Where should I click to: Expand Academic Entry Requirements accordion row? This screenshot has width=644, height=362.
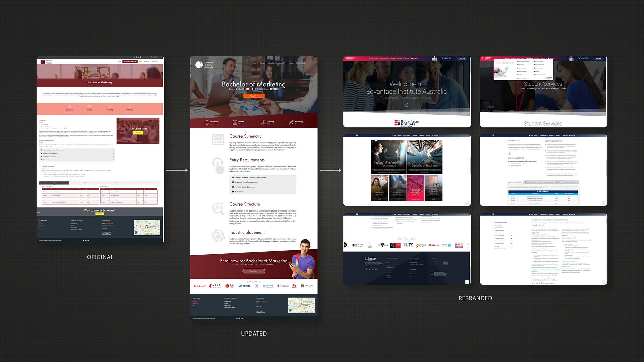tap(246, 182)
